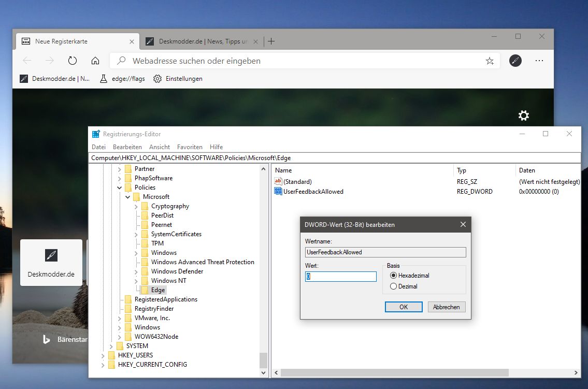This screenshot has width=588, height=389.
Task: Click Abbrechen in the DWORD dialog
Action: pos(446,307)
